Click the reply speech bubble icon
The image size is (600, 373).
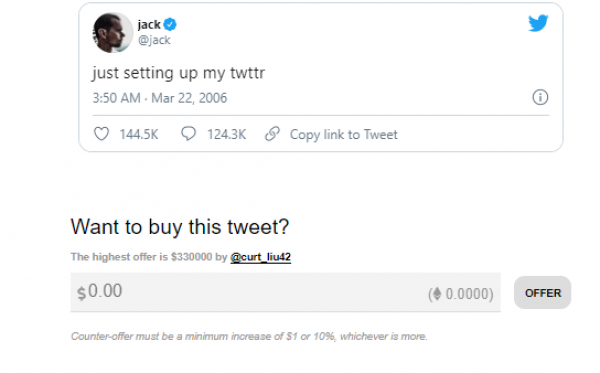[x=188, y=134]
